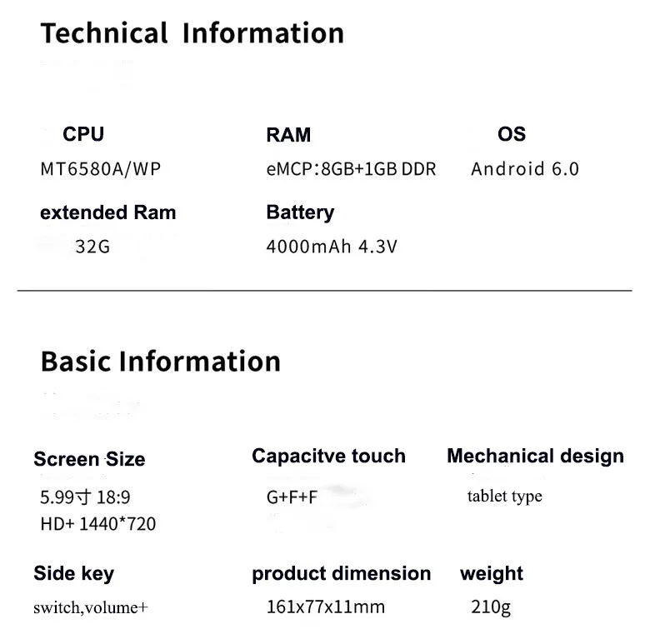The width and height of the screenshot is (650, 644).
Task: Click the 210g weight value
Action: [491, 607]
